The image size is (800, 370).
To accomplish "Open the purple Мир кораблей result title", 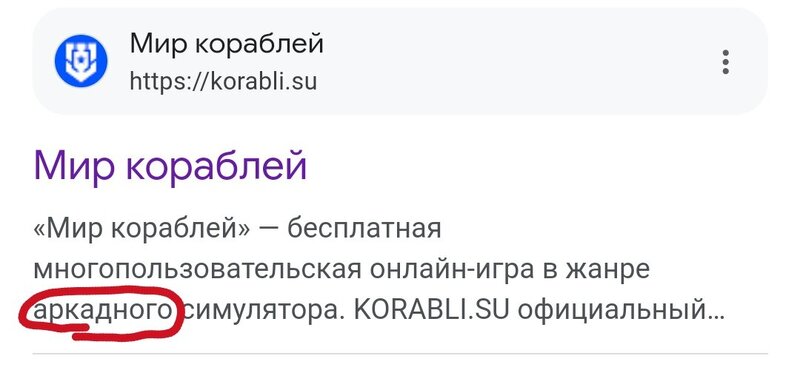I will click(170, 165).
